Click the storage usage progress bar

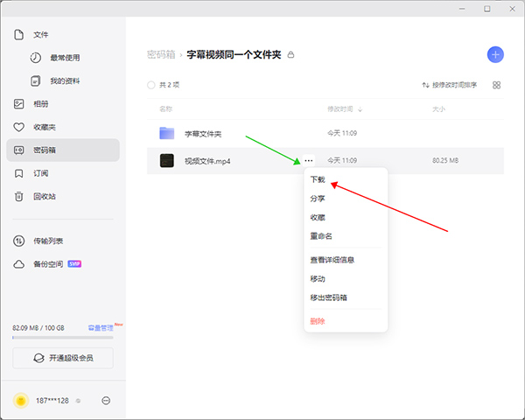coord(63,337)
